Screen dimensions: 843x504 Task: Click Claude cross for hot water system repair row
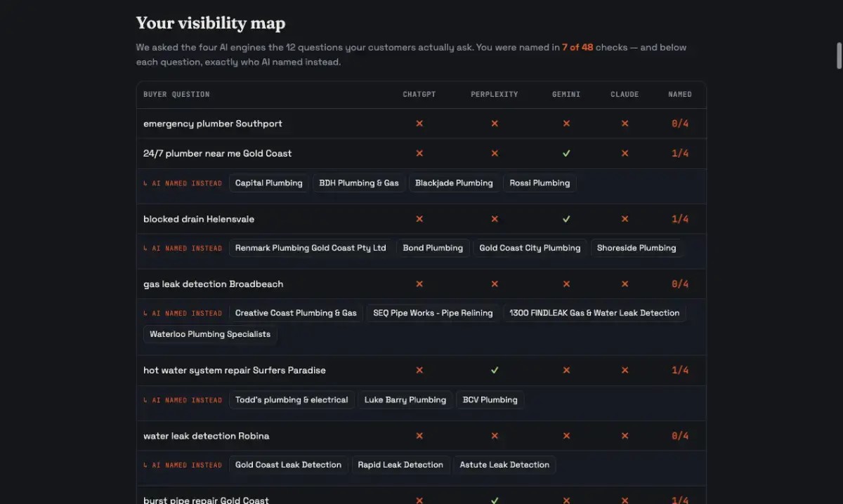click(x=625, y=370)
